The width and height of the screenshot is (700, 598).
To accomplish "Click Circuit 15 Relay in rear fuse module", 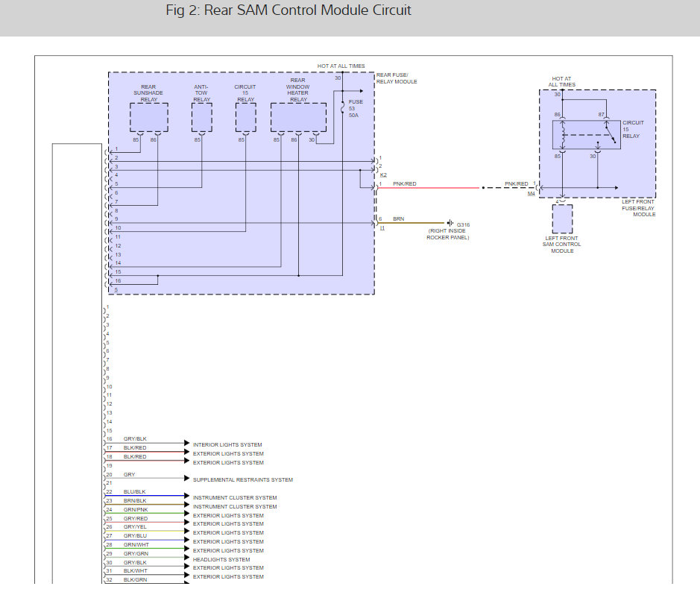I will tap(245, 118).
